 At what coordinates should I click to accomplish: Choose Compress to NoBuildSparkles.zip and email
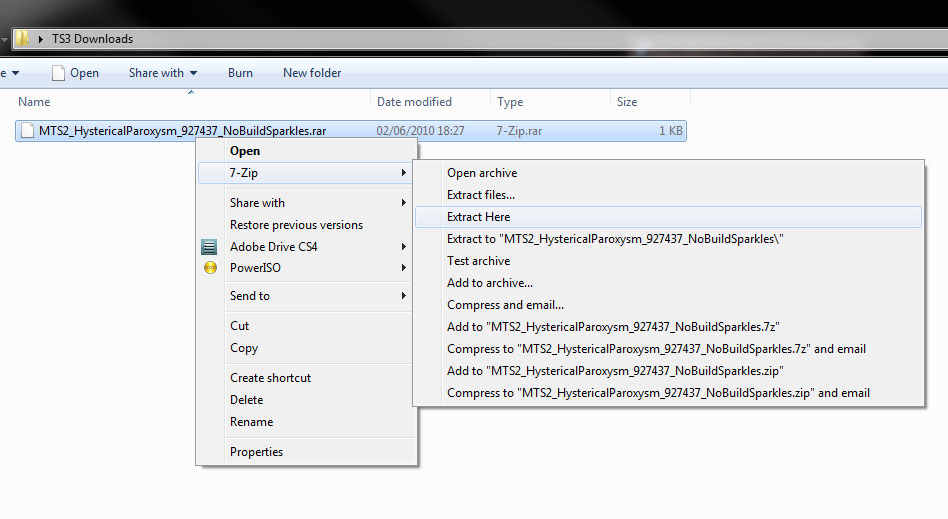click(658, 393)
